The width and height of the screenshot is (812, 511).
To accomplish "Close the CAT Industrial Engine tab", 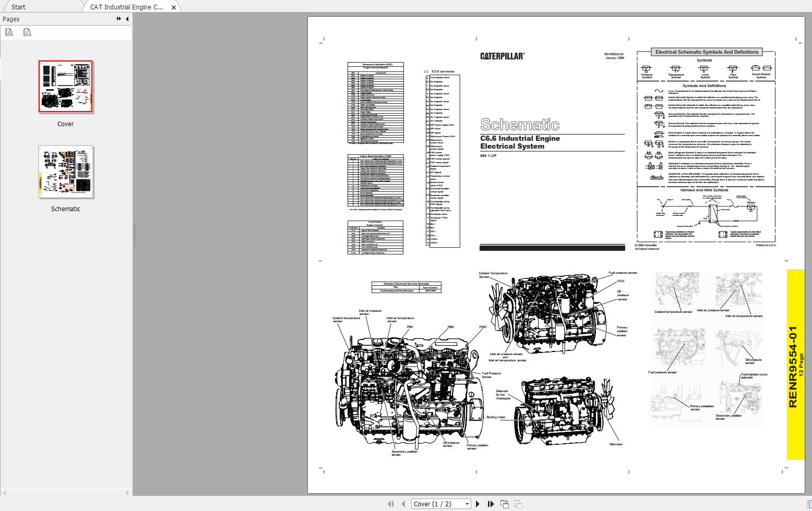I will [174, 7].
